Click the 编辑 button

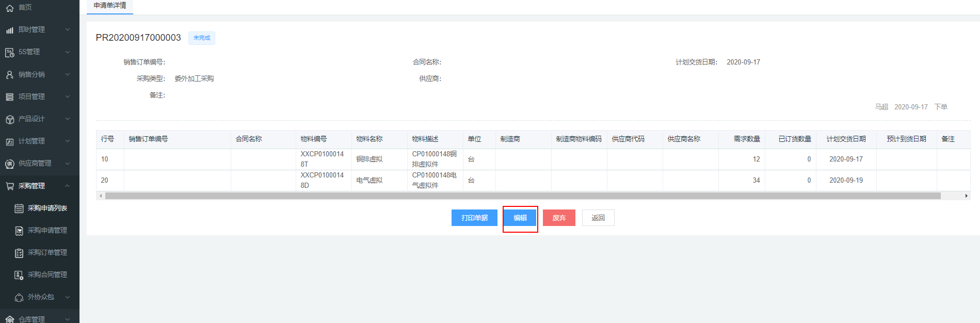point(520,218)
